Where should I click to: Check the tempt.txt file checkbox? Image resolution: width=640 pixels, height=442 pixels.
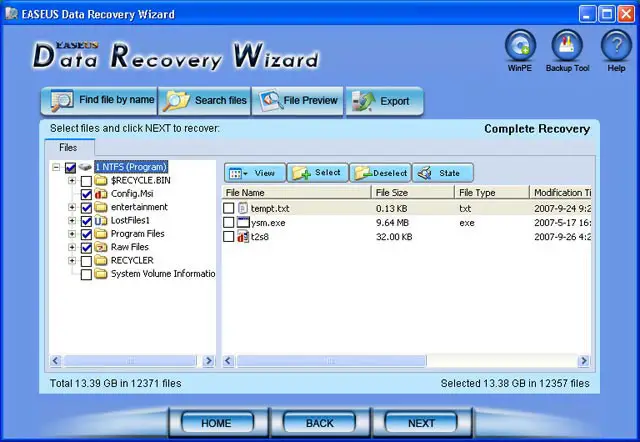229,208
